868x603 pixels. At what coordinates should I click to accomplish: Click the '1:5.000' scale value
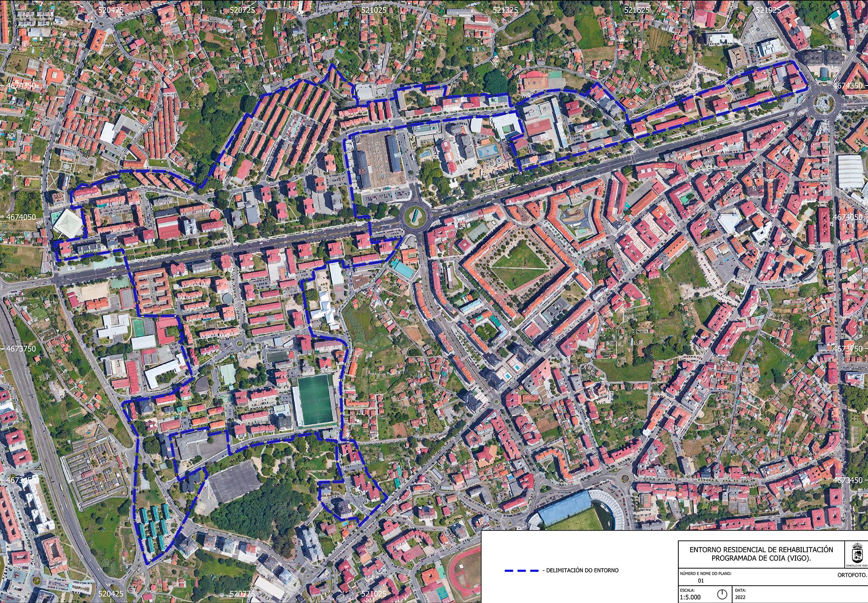(691, 597)
